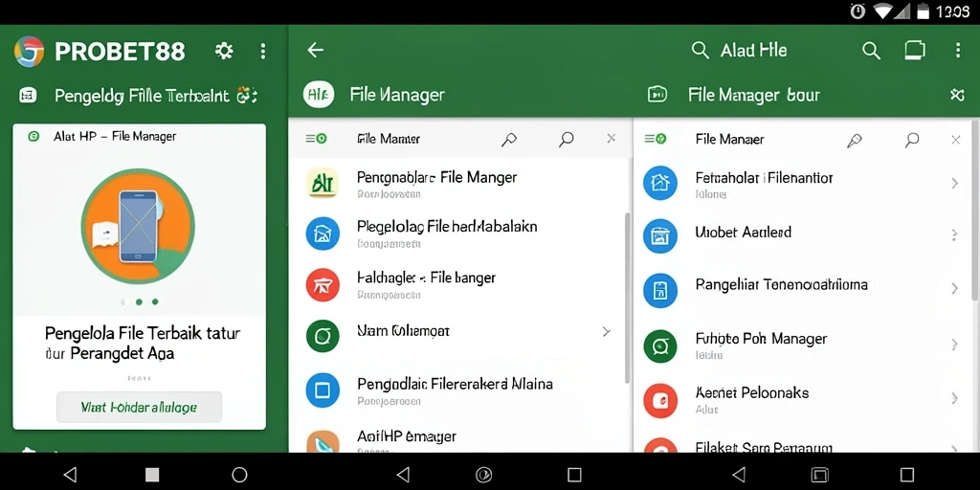Click red icon for Aemet Peloonaks row
This screenshot has width=980, height=490.
pyautogui.click(x=660, y=400)
